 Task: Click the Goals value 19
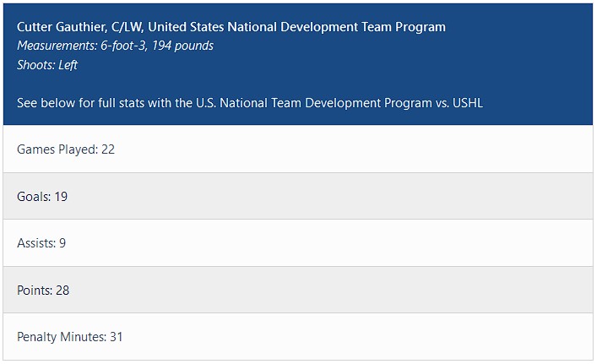click(61, 197)
